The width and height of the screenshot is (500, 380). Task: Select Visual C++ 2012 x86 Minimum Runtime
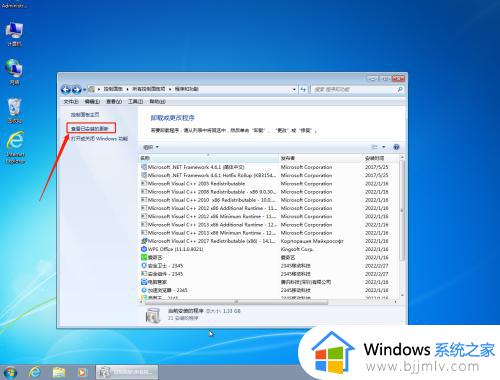click(268, 216)
